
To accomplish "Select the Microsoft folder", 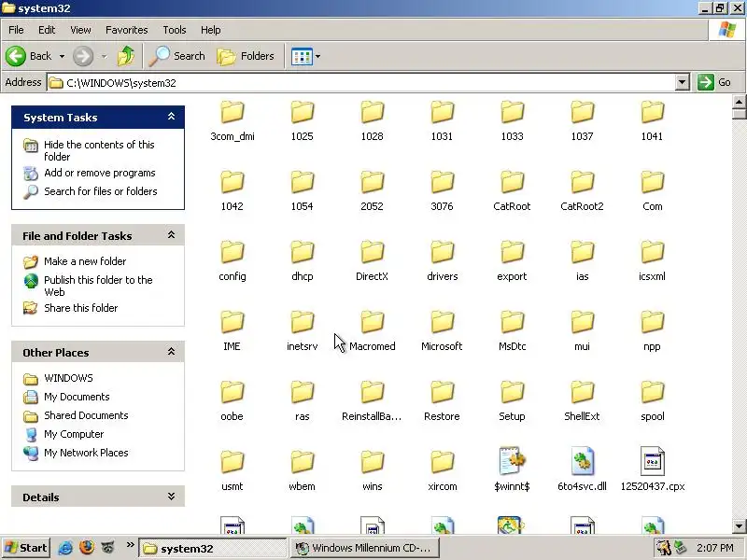I will coord(442,331).
